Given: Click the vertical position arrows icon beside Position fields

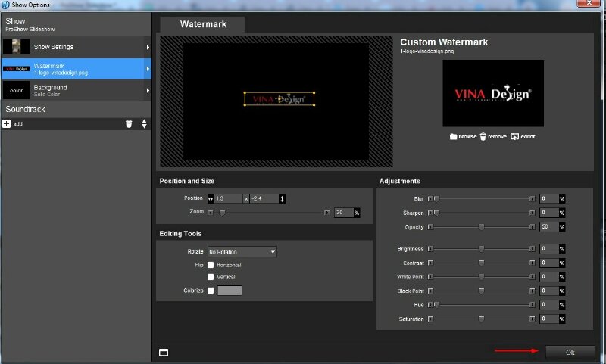Looking at the screenshot, I should [x=283, y=198].
